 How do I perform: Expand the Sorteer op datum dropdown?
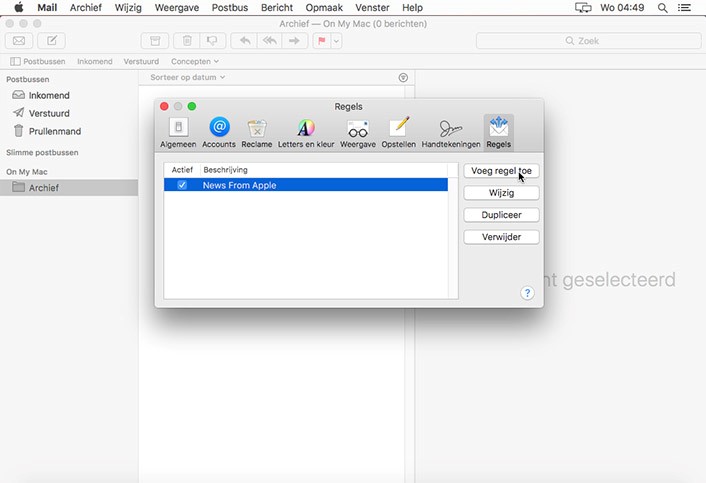(188, 77)
